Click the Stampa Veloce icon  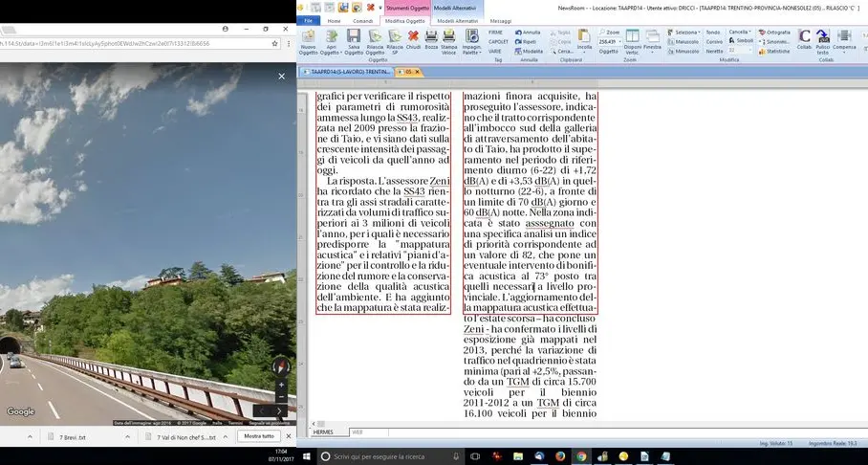pyautogui.click(x=449, y=42)
